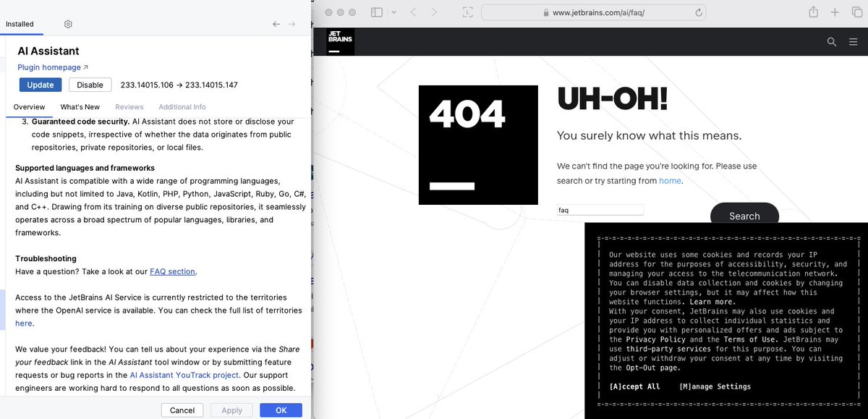Click the 404 black square image
The width and height of the screenshot is (868, 419).
(x=478, y=145)
